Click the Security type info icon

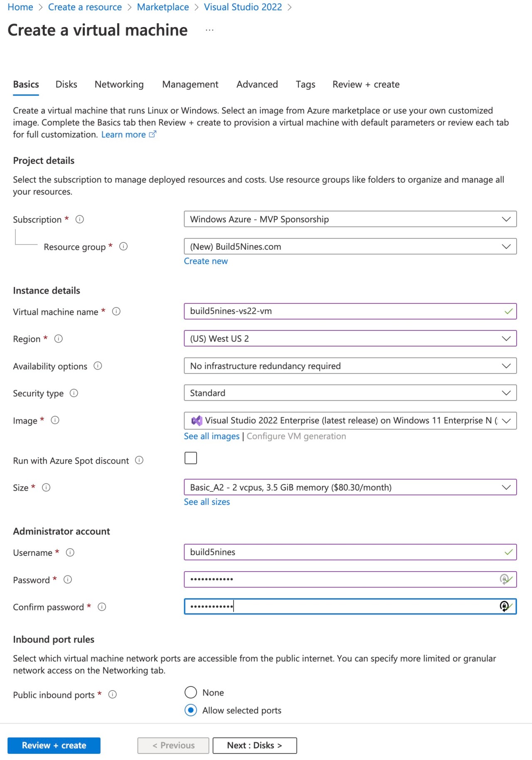tap(73, 393)
